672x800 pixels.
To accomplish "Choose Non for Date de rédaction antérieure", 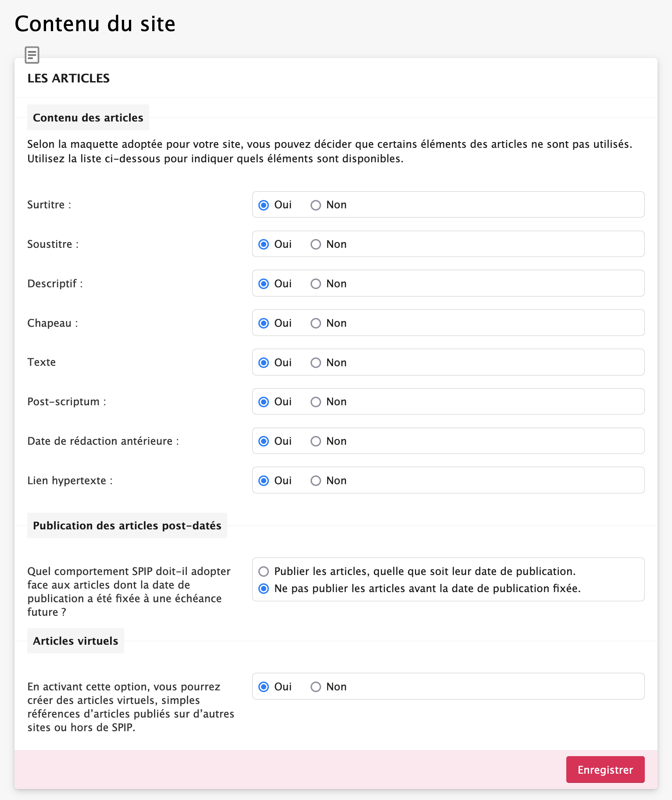I will tap(316, 442).
